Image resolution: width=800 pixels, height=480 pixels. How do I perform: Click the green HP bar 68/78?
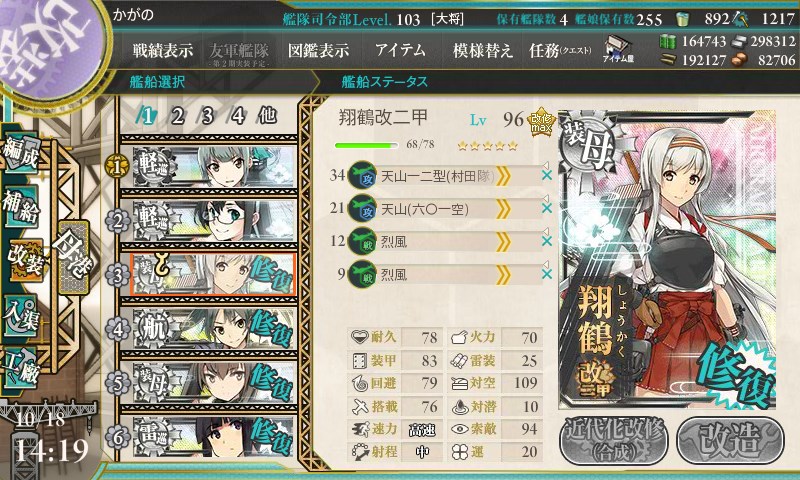pyautogui.click(x=366, y=145)
